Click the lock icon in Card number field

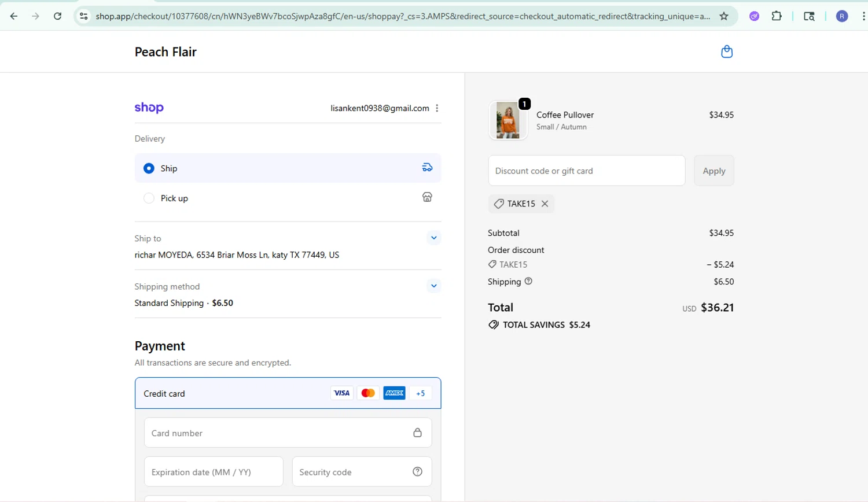click(x=417, y=433)
